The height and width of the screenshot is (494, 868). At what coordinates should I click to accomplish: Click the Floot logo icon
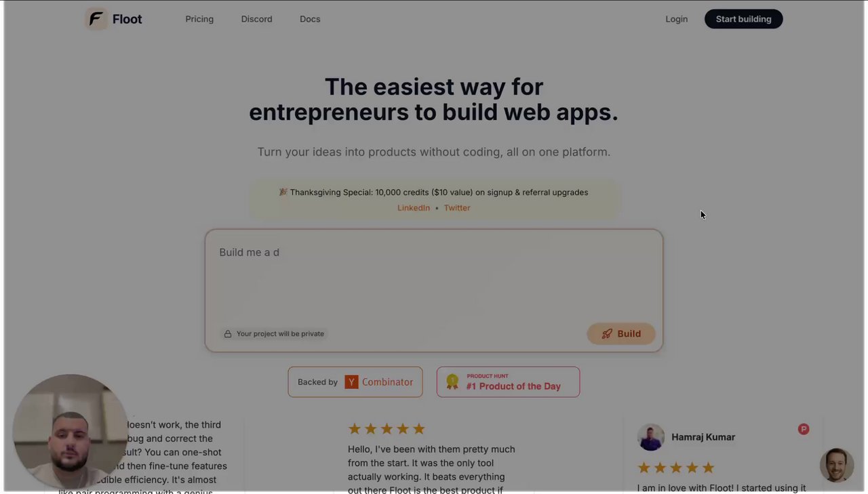click(96, 19)
